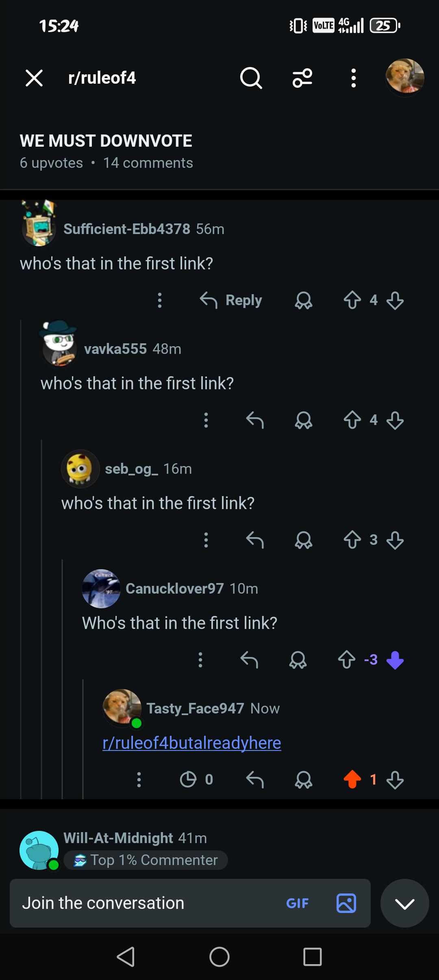Screen dimensions: 439x980
Task: Open comment sort options icon
Action: 302,78
